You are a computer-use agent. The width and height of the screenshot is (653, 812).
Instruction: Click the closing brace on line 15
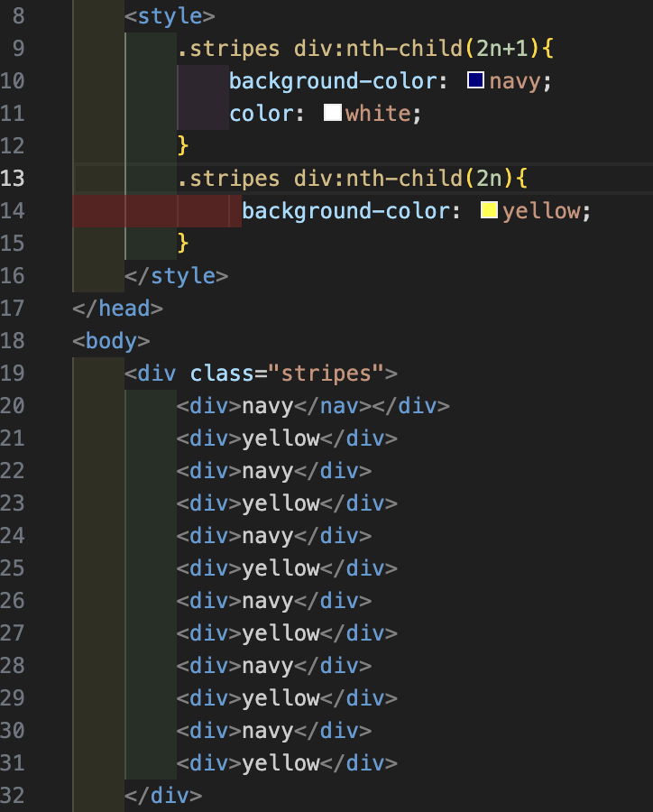click(182, 243)
